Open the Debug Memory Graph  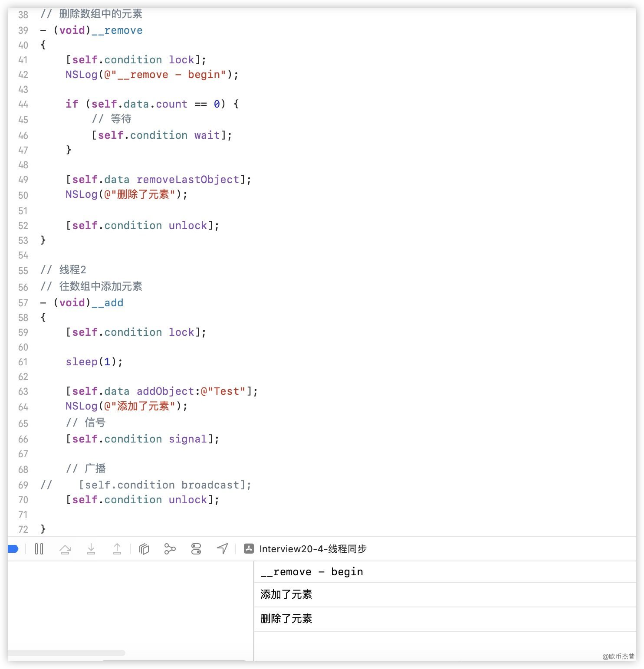point(170,549)
